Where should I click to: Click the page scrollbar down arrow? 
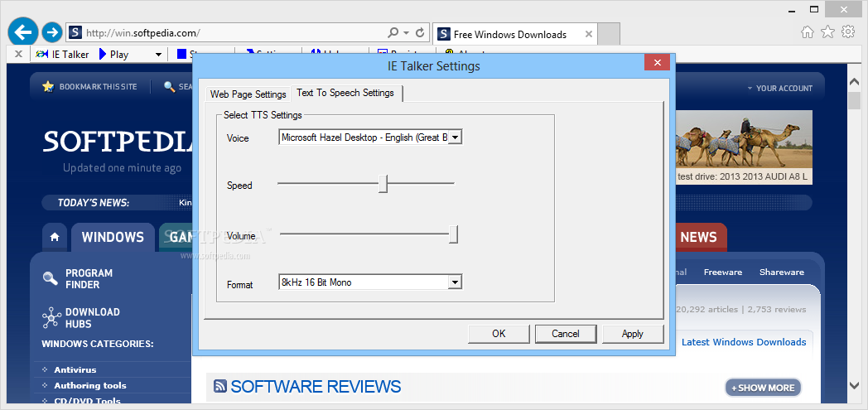[x=854, y=384]
